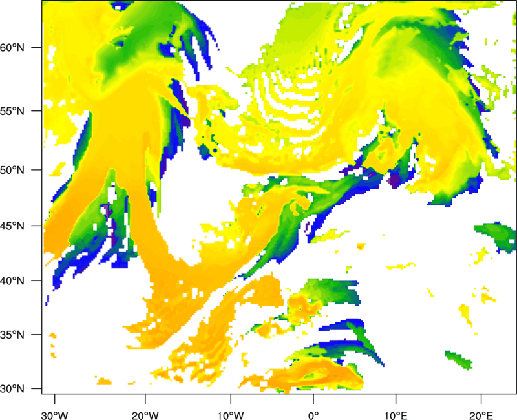
Task: Click the 60°N latitude label
Action: [x=12, y=47]
